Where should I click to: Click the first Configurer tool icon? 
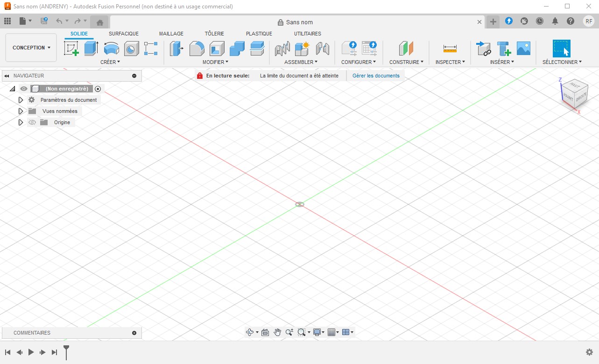coord(349,49)
